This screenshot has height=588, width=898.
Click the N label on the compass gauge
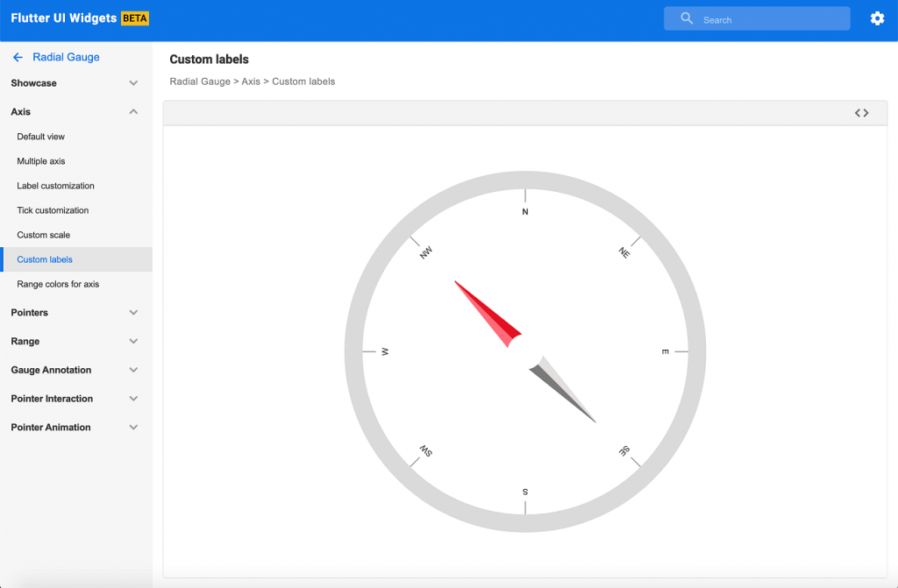coord(524,210)
